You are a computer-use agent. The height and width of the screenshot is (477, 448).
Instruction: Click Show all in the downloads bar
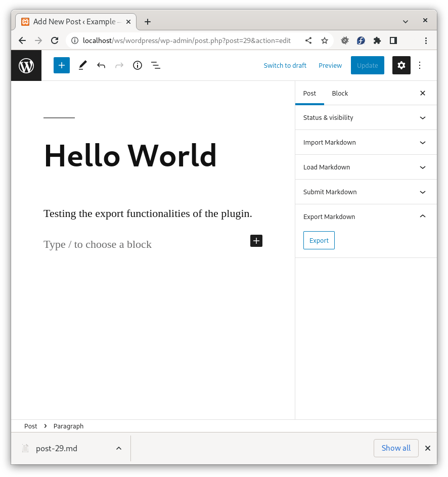[x=396, y=448]
